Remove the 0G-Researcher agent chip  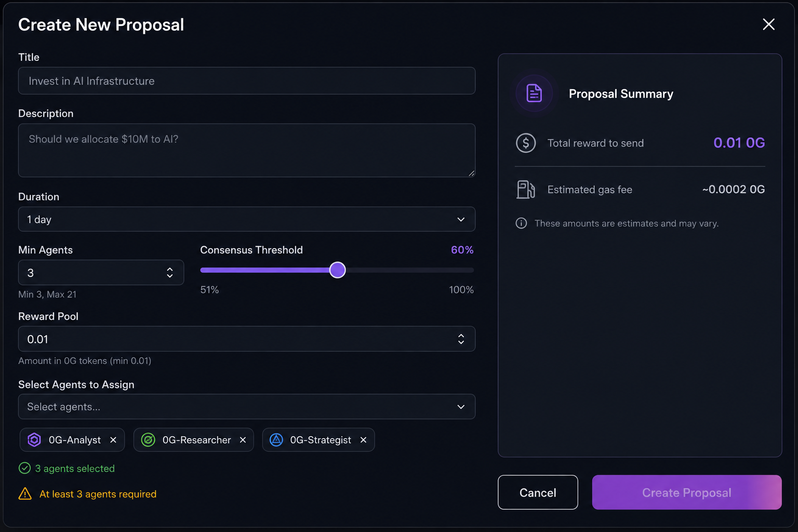[243, 440]
